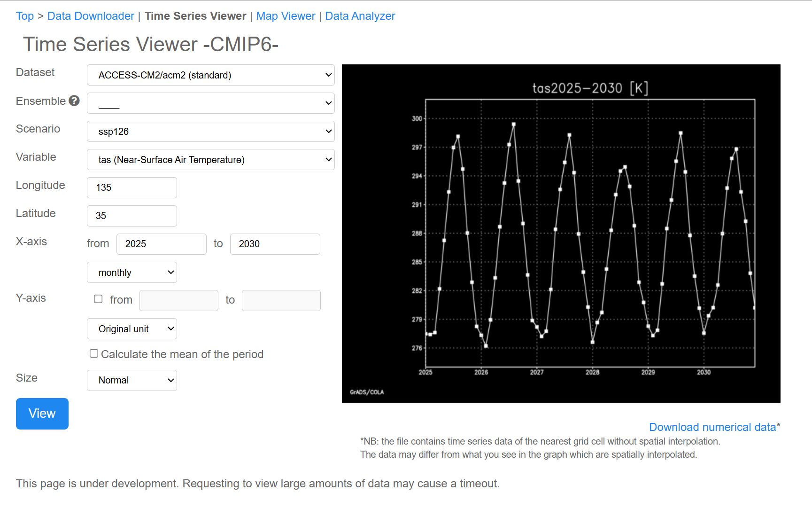This screenshot has width=812, height=508.
Task: Open the Data Downloader page
Action: coord(91,16)
